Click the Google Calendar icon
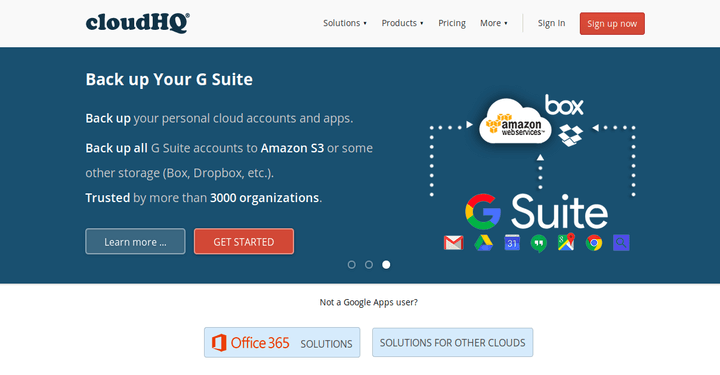Screen dimensions: 720x375 tap(512, 242)
